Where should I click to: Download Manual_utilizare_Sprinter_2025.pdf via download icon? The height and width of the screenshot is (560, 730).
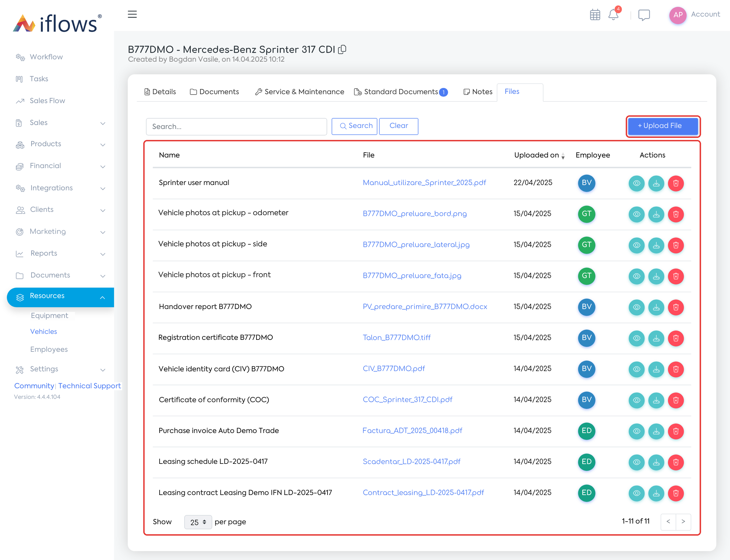coord(656,183)
